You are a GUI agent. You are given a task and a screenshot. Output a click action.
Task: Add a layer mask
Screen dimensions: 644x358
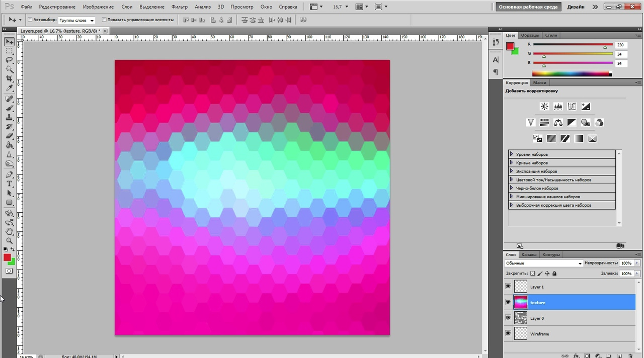pyautogui.click(x=587, y=355)
